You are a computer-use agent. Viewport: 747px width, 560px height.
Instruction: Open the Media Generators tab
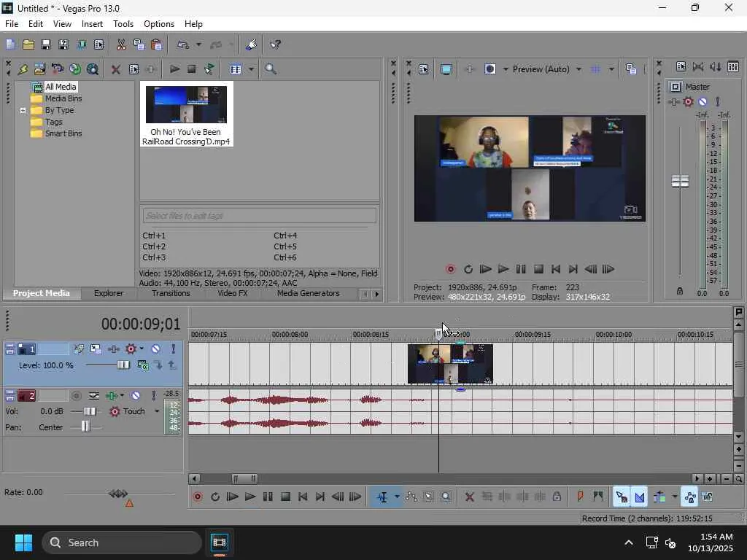309,293
